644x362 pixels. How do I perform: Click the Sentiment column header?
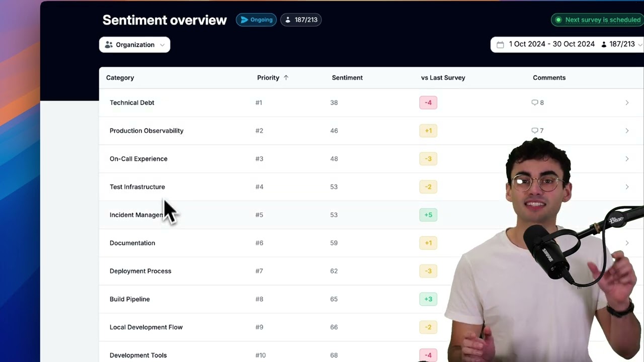pos(347,78)
